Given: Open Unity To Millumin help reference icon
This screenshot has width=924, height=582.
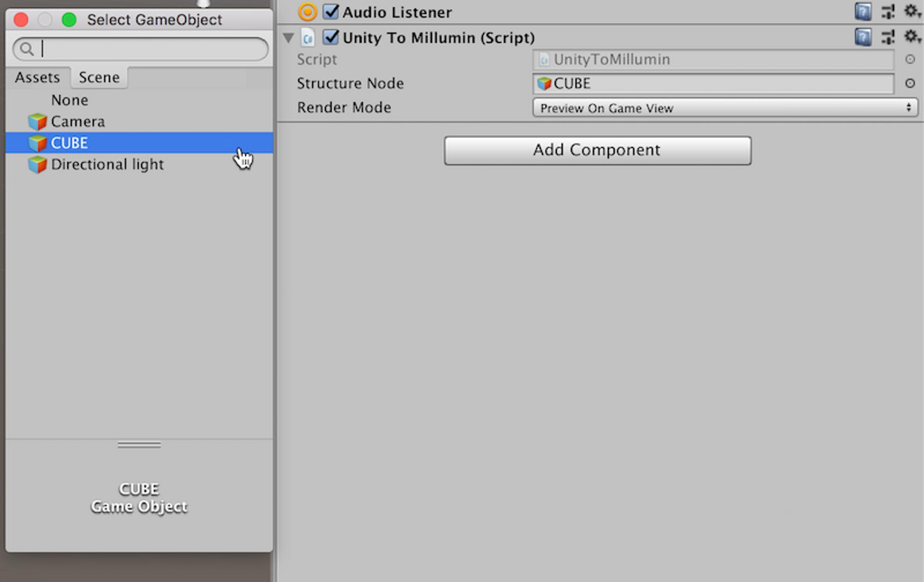Looking at the screenshot, I should pyautogui.click(x=863, y=37).
